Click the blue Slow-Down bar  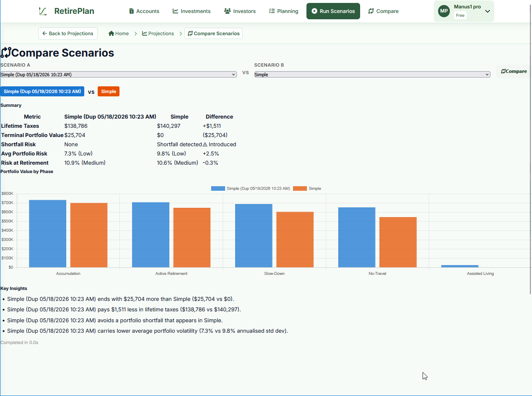pyautogui.click(x=254, y=236)
